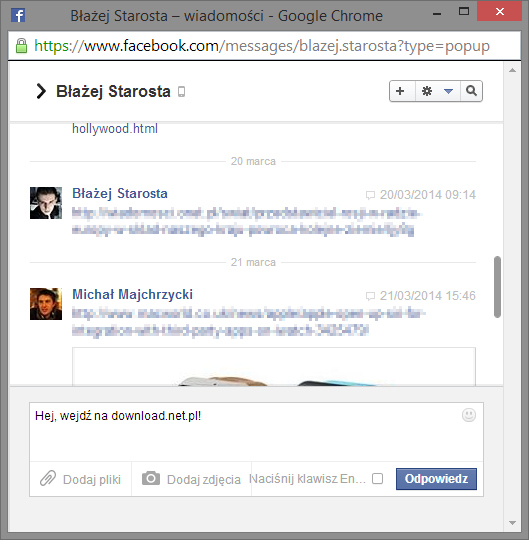Click the camera photo icon
The height and width of the screenshot is (540, 529).
click(151, 478)
